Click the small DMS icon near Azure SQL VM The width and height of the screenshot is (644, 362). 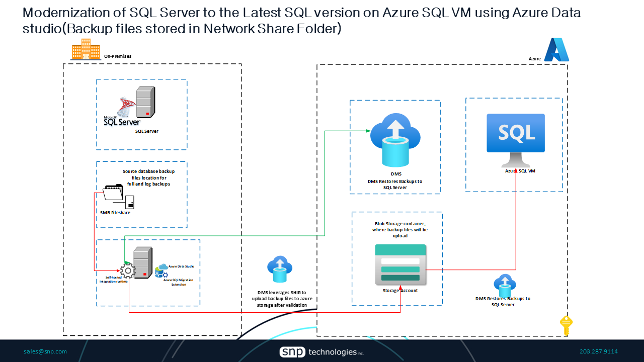[504, 286]
